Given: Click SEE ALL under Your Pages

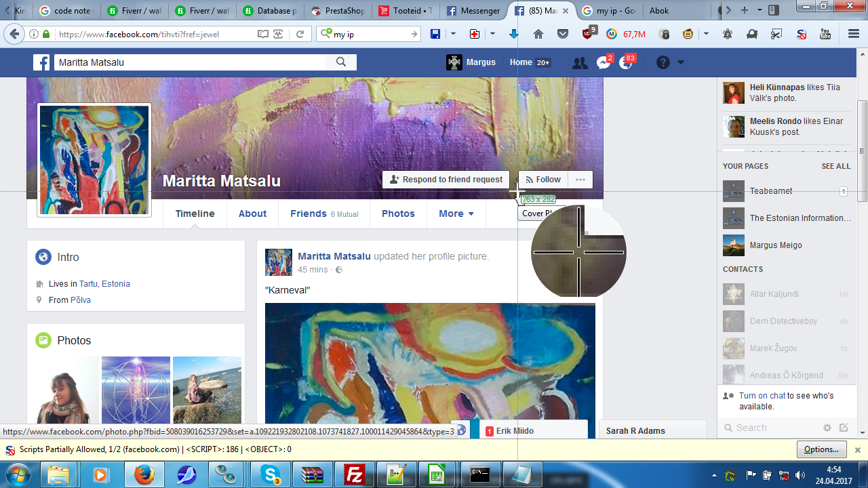Looking at the screenshot, I should pyautogui.click(x=836, y=166).
